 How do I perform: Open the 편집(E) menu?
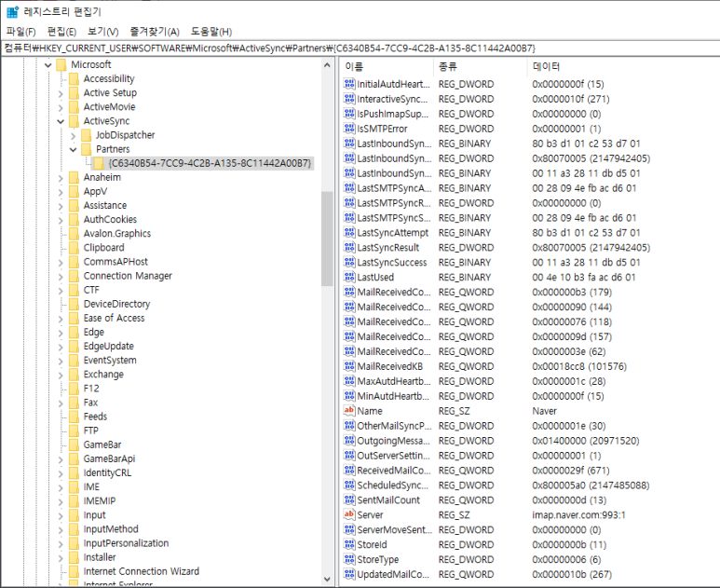(x=61, y=32)
